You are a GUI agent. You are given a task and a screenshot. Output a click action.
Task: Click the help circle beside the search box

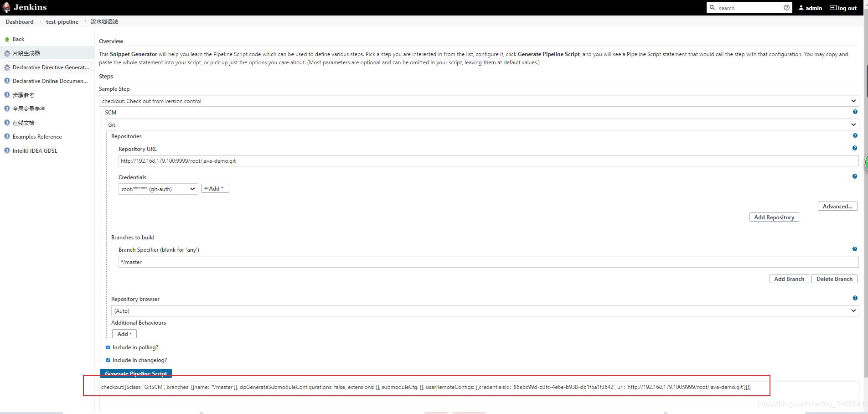(x=786, y=7)
